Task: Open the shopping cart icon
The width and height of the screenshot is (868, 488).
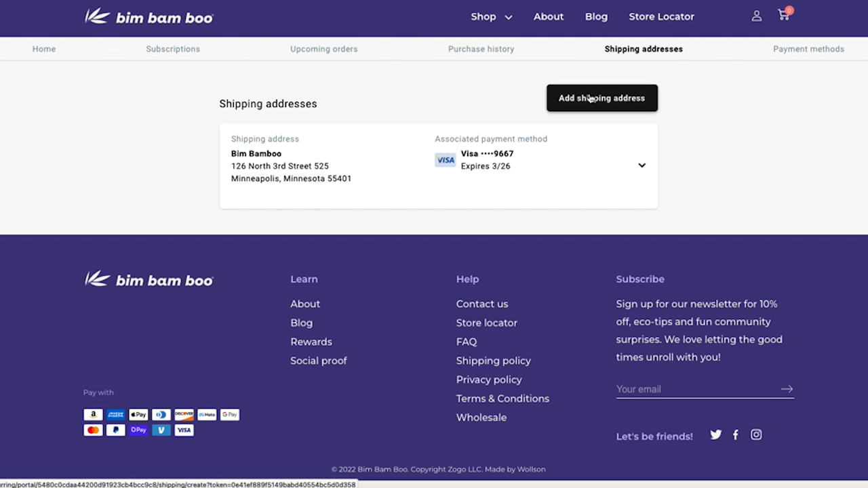Action: coord(785,14)
